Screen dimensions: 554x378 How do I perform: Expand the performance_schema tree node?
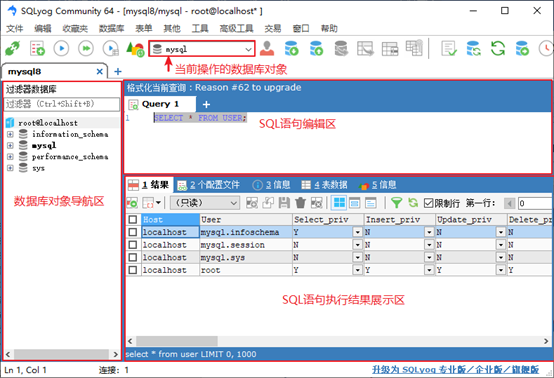tap(10, 156)
